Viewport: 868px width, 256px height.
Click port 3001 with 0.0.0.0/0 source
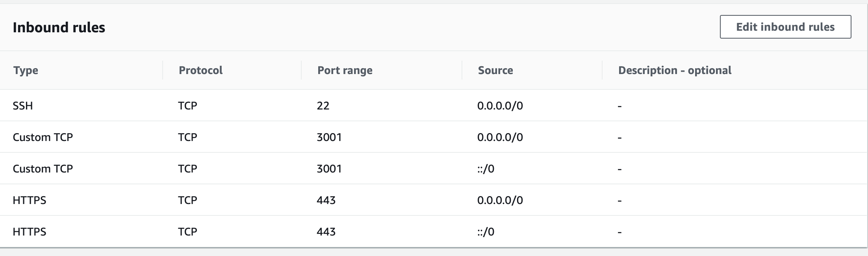[329, 137]
